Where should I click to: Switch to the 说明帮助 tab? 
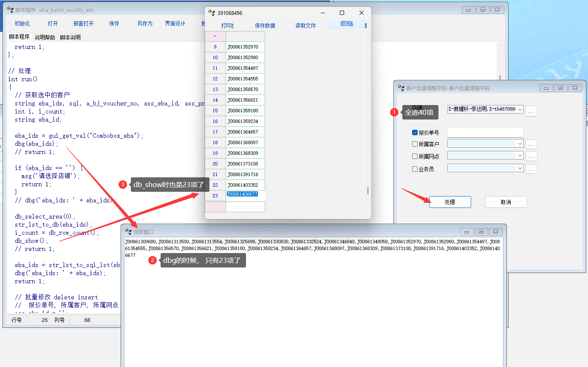click(45, 37)
